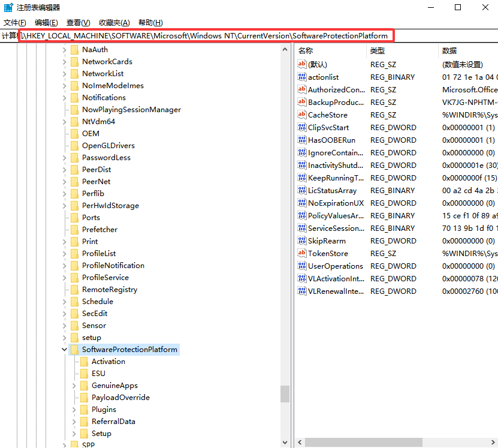The height and width of the screenshot is (448, 498).
Task: Select the BackupProduc... value name
Action: (336, 103)
